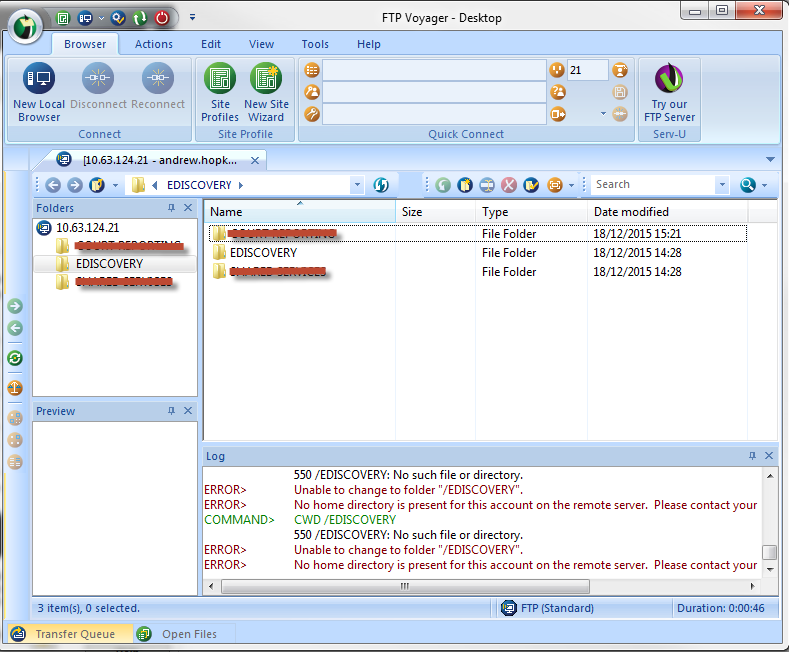Expand the local browser quick-access dropdown arrow
The image size is (789, 652).
click(x=101, y=19)
